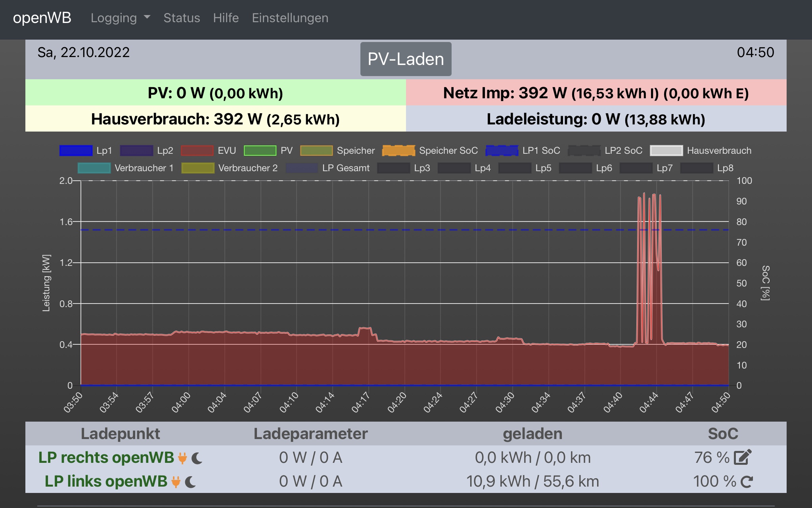Click the edit SoC pencil icon

click(x=743, y=457)
